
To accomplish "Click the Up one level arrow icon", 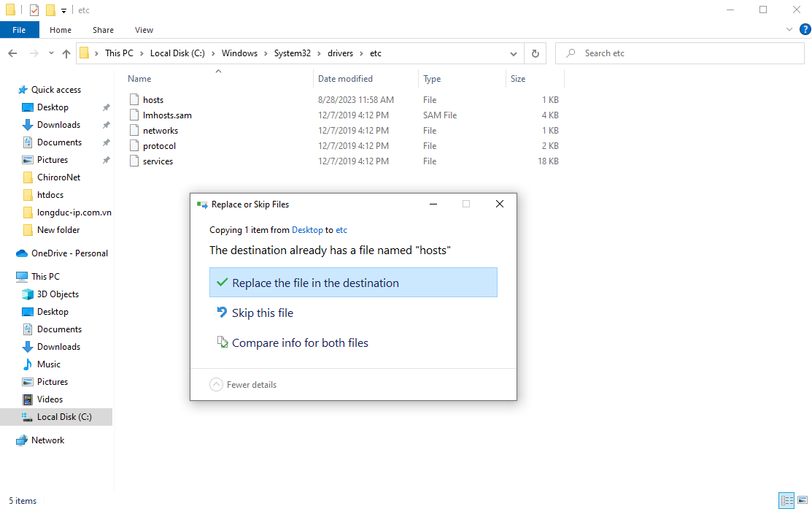I will tap(66, 53).
